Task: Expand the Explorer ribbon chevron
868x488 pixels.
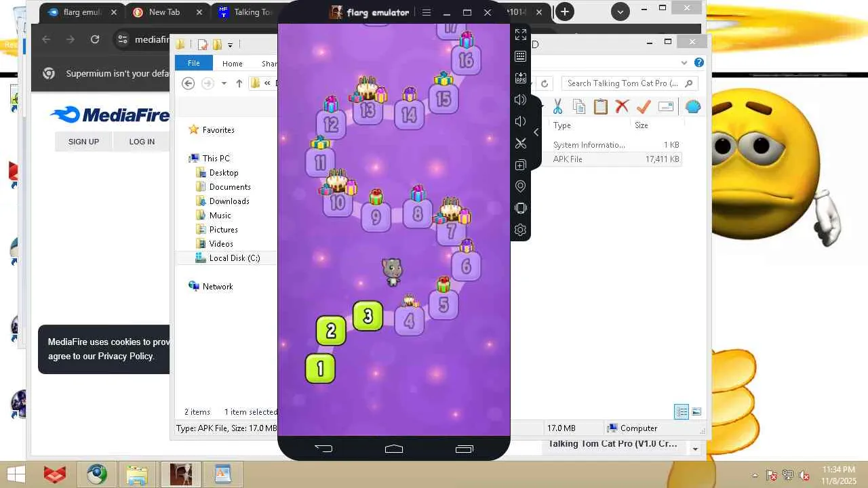Action: pyautogui.click(x=684, y=62)
